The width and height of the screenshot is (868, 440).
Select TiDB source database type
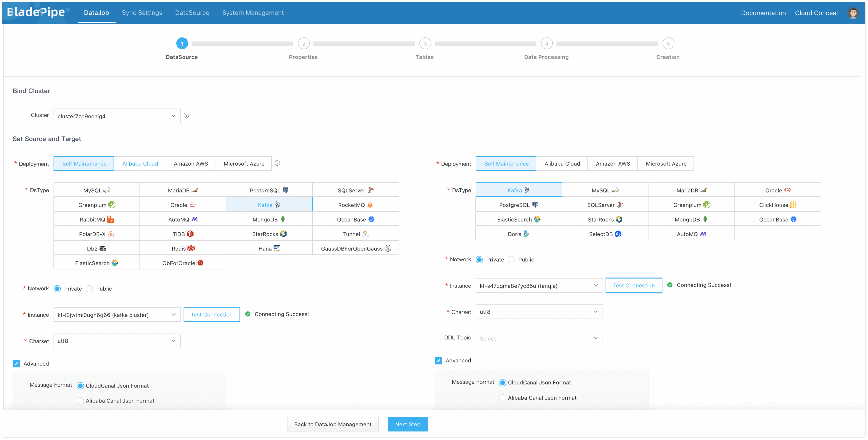click(x=183, y=234)
